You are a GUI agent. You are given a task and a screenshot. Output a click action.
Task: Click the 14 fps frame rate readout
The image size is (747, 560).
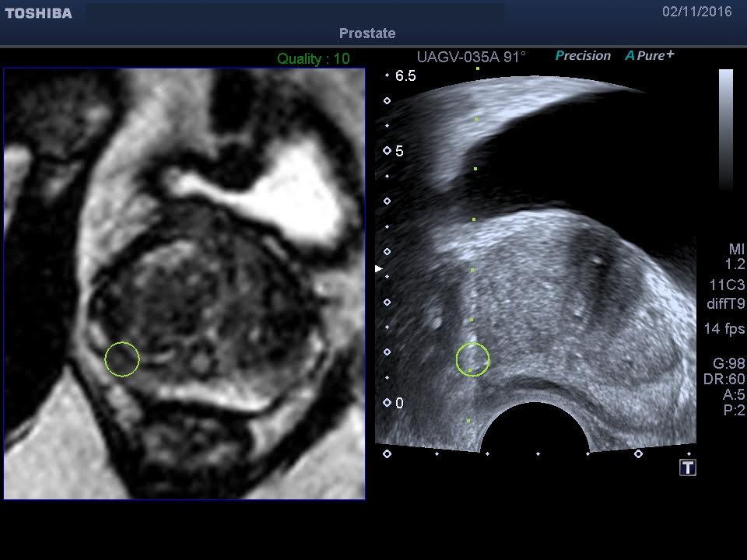(724, 329)
